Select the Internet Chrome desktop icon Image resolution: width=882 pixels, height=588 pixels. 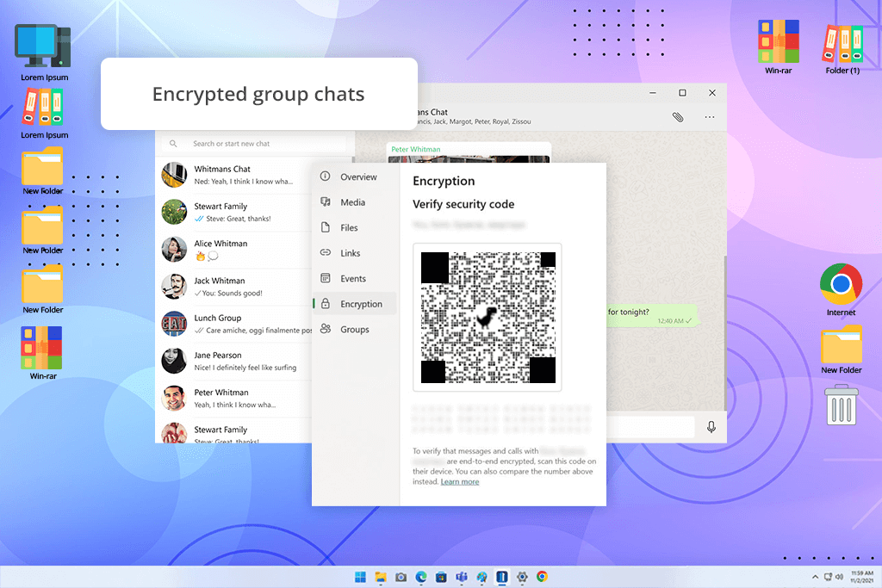(841, 290)
